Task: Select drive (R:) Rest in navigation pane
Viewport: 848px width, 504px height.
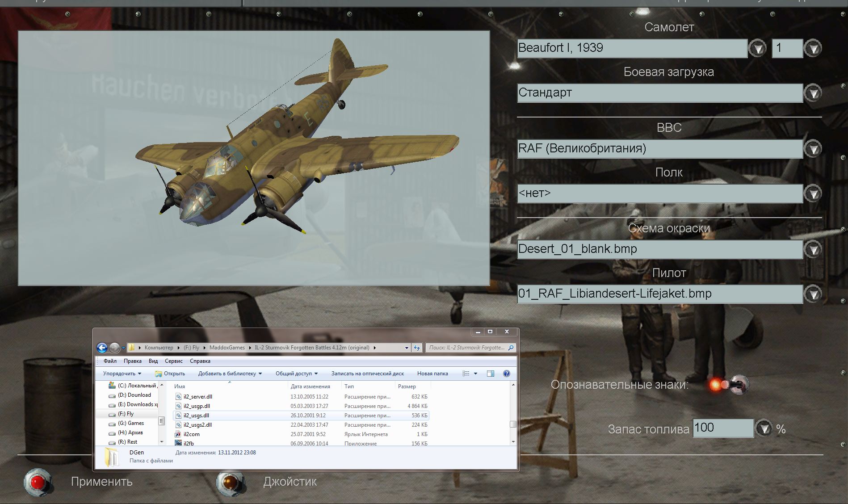Action: coord(123,442)
